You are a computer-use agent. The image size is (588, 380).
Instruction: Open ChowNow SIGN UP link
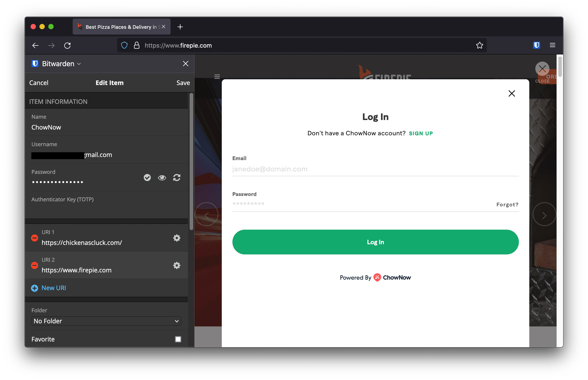point(420,133)
